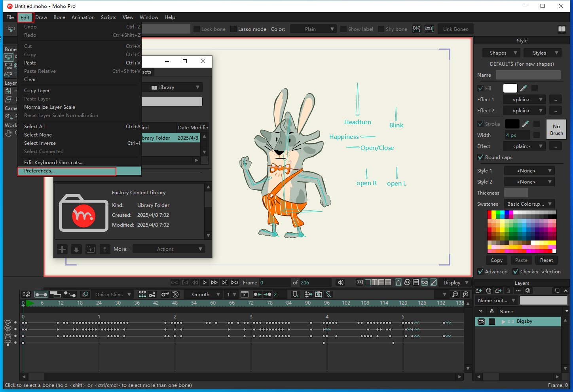
Task: Click the fill color eyedropper icon
Action: click(x=524, y=88)
